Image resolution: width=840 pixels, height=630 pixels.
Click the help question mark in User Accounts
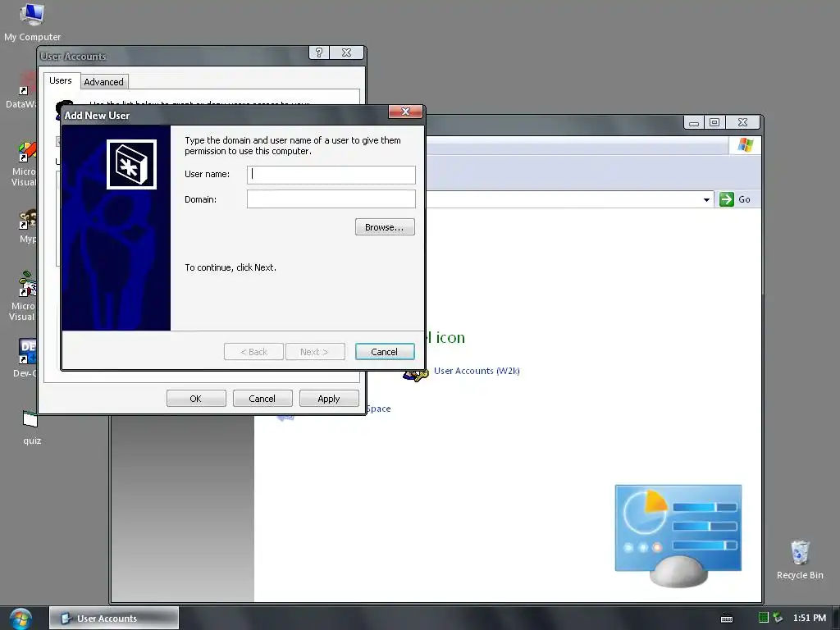[x=319, y=52]
